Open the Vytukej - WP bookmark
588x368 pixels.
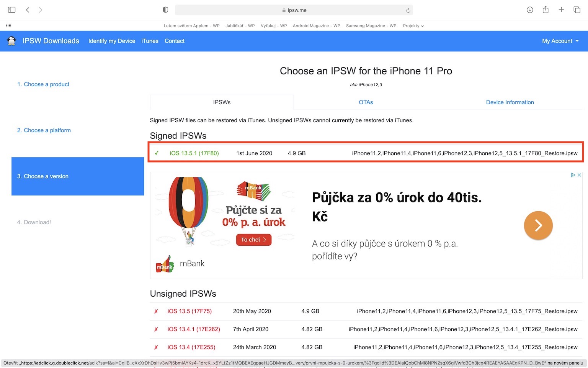274,26
